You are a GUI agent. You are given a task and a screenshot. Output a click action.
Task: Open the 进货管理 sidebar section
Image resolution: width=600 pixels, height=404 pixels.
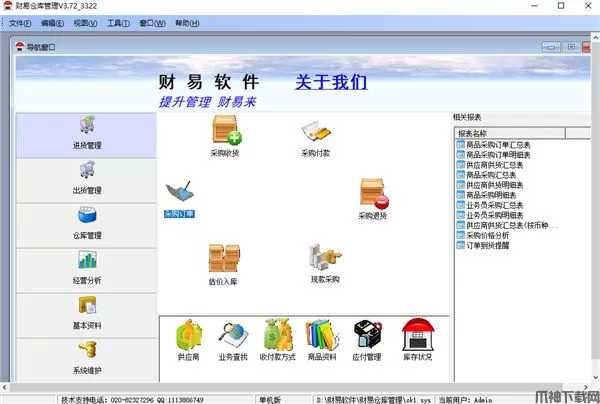pos(86,135)
